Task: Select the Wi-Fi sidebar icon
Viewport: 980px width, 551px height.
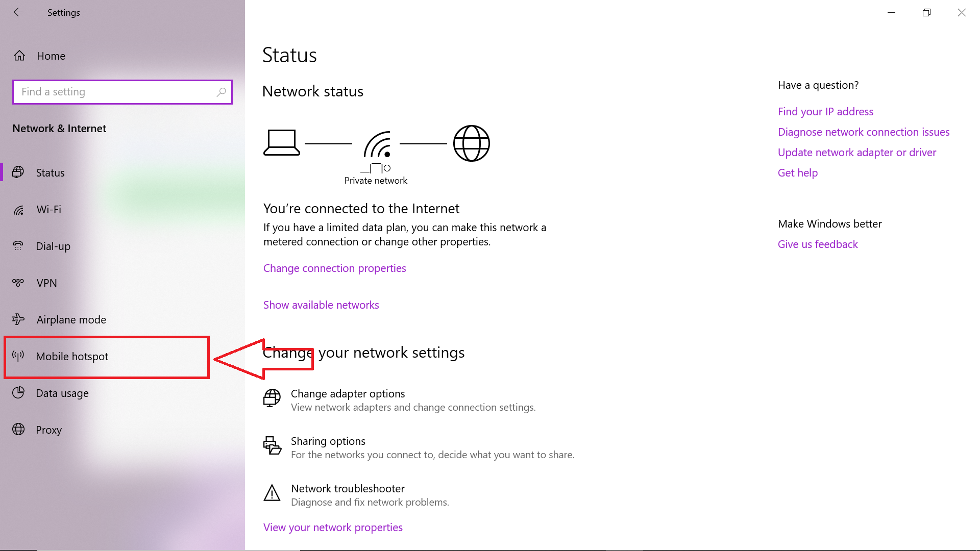Action: coord(18,210)
